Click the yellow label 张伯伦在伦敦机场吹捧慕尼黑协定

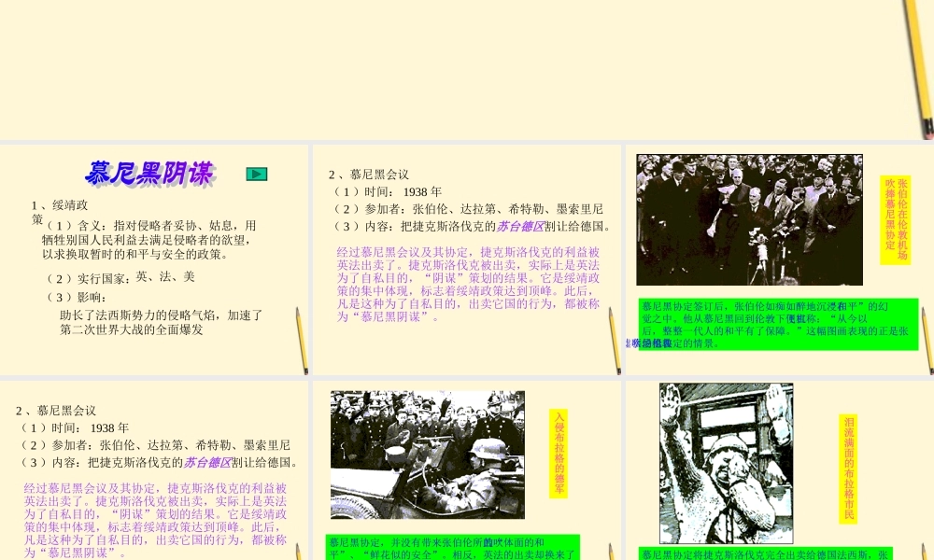tap(896, 219)
